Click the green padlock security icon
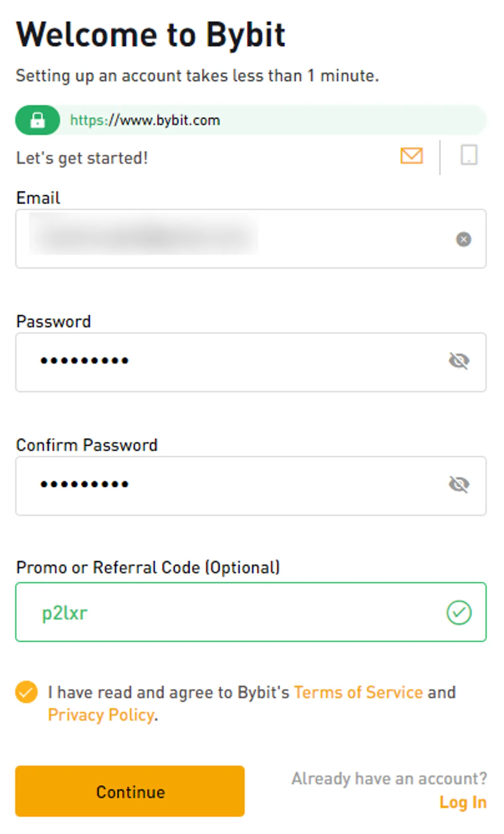 [x=37, y=120]
